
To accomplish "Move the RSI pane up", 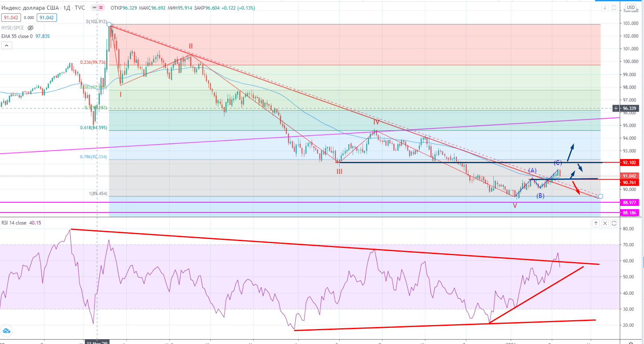I will click(x=596, y=223).
